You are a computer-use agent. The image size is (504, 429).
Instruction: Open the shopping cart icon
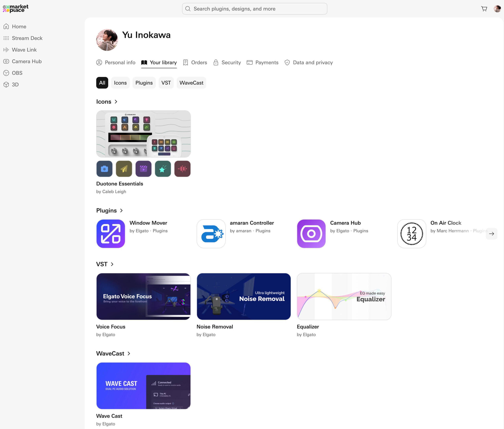click(x=484, y=9)
